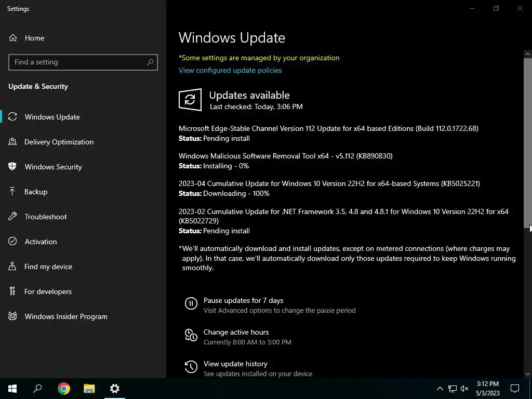Click Change active hours option

point(236,332)
